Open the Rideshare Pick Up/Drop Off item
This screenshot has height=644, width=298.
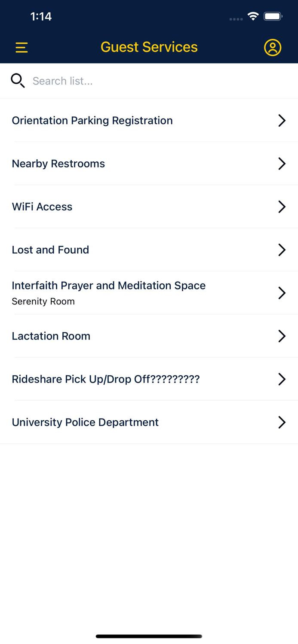(x=105, y=379)
